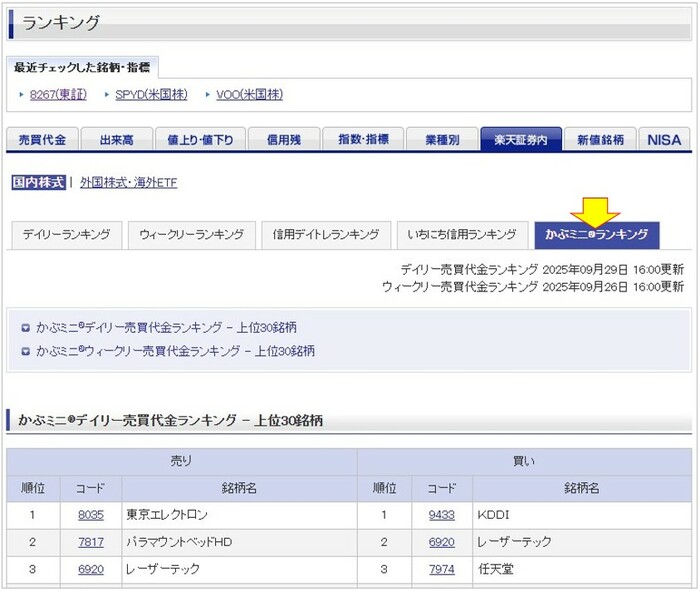Open the 売買代金 ranking tab
Viewport: 700px width, 591px height.
tap(42, 140)
